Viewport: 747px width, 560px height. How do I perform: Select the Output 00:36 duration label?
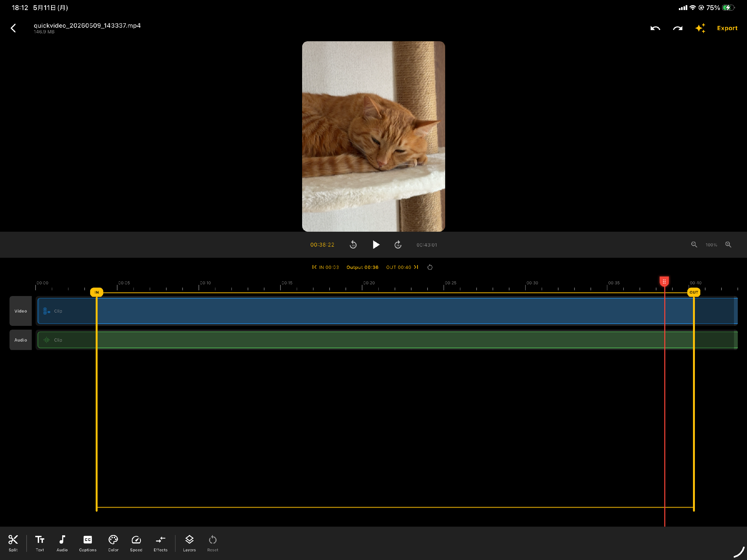(362, 267)
